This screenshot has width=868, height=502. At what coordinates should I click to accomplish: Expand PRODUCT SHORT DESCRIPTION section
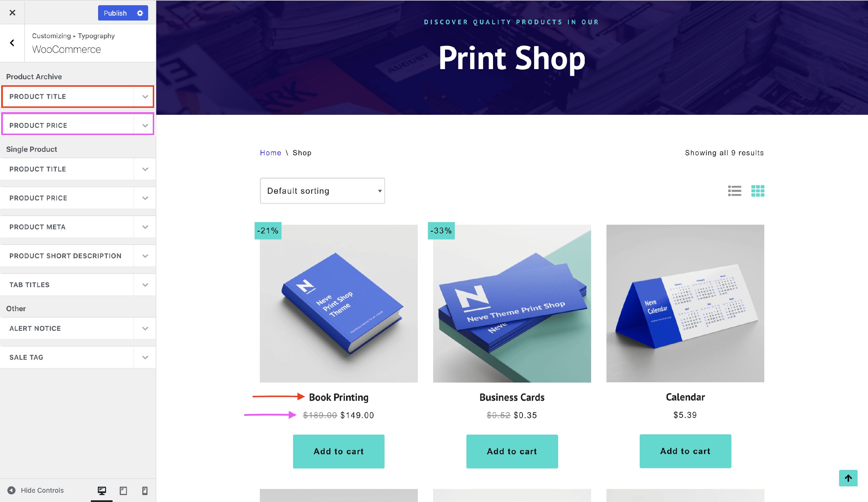(78, 256)
